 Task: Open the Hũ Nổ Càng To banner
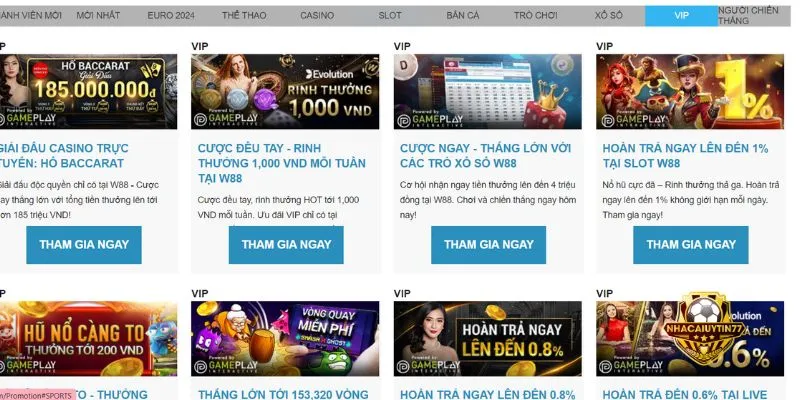[88, 338]
